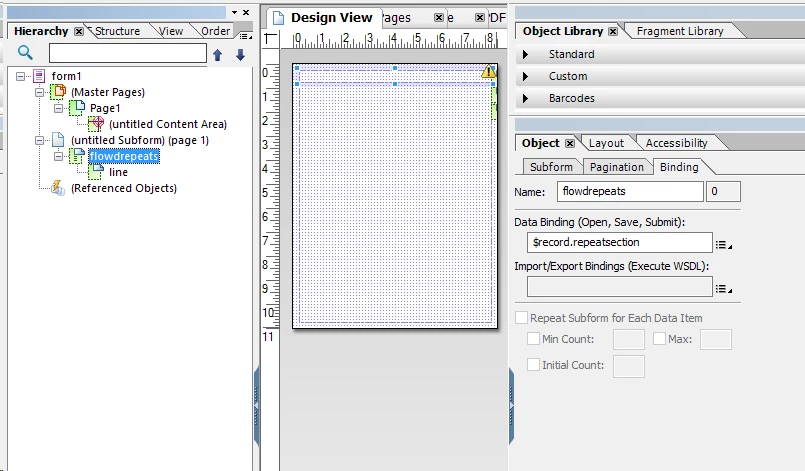805x471 pixels.
Task: Click the Import/Export Bindings field
Action: pyautogui.click(x=620, y=287)
